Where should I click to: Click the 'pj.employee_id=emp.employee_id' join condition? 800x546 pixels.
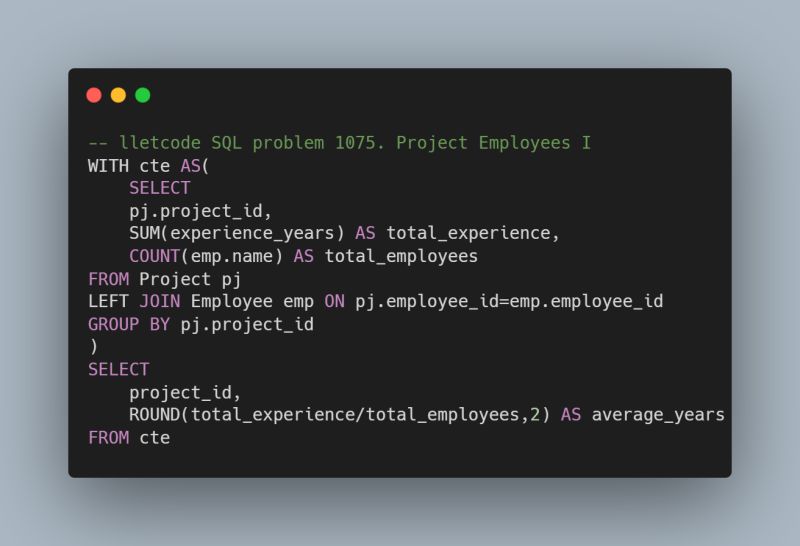point(509,302)
